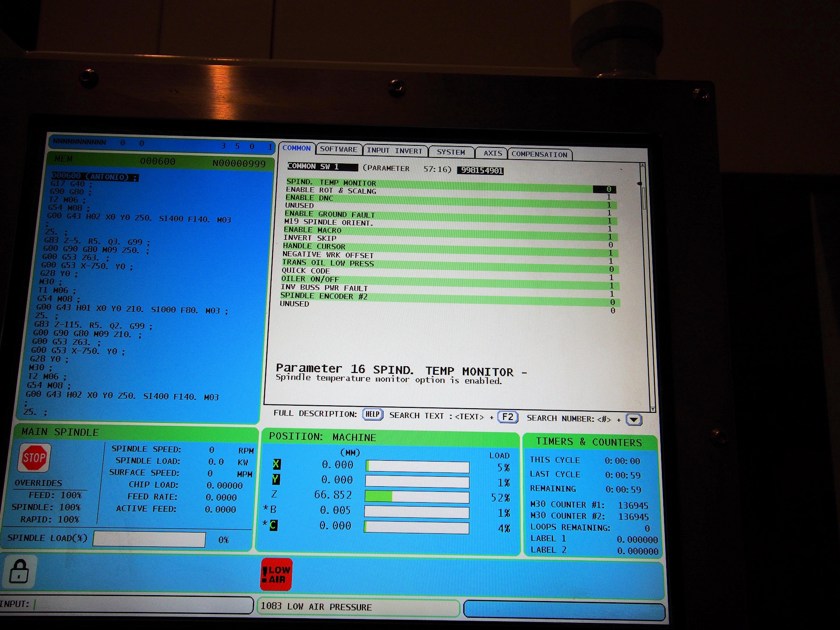Toggle ENABLE DNC parameter bit
Viewport: 840px width, 630px height.
tap(609, 205)
